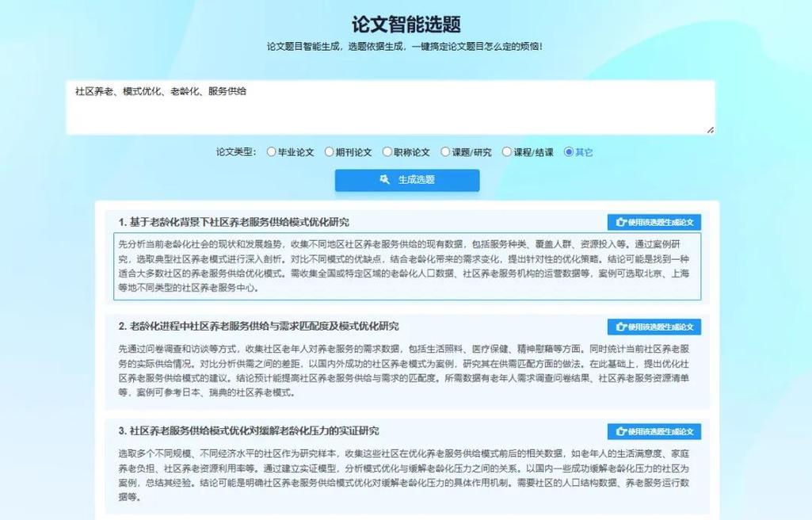Select the 课程/结课 paper type
This screenshot has width=812, height=520.
tap(507, 151)
